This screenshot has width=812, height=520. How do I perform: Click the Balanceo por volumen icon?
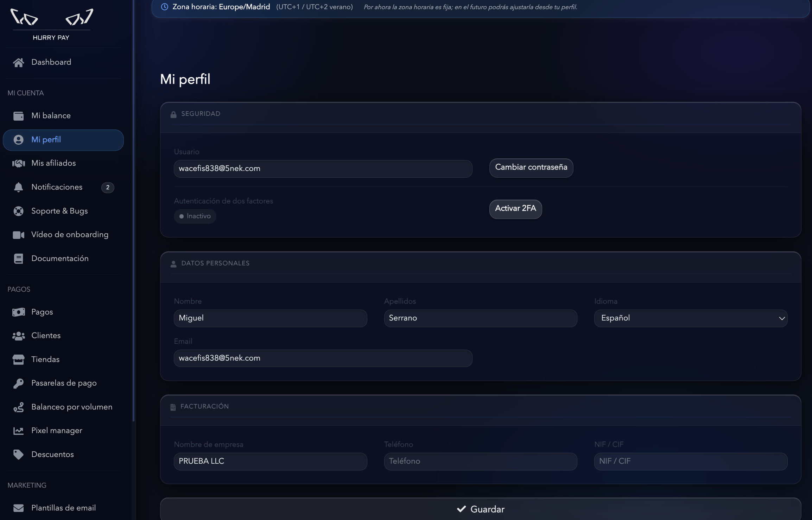tap(18, 407)
